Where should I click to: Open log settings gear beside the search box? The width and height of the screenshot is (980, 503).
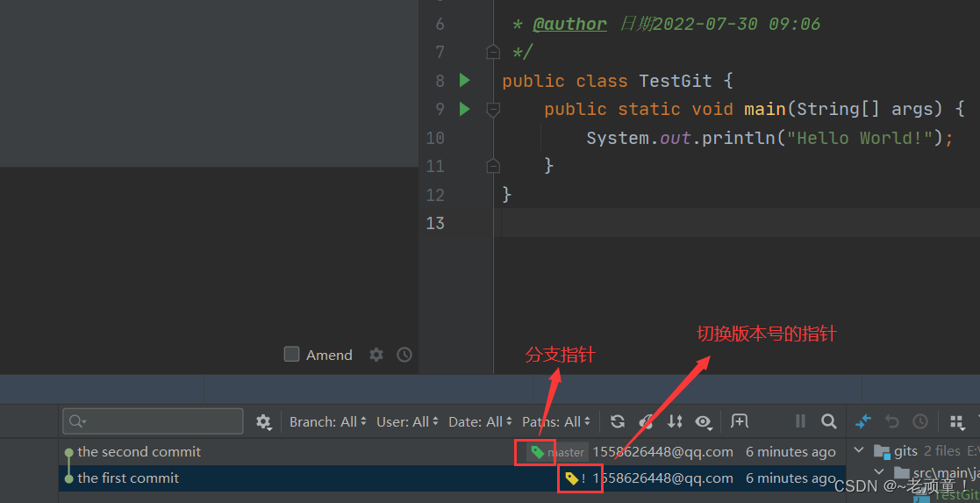pos(264,421)
